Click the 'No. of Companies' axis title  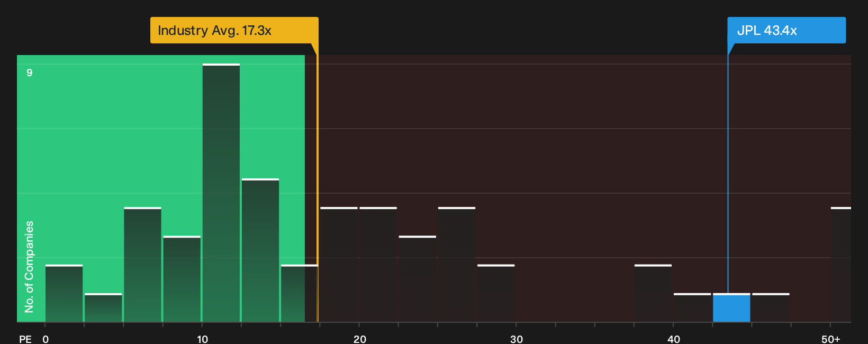coord(29,267)
